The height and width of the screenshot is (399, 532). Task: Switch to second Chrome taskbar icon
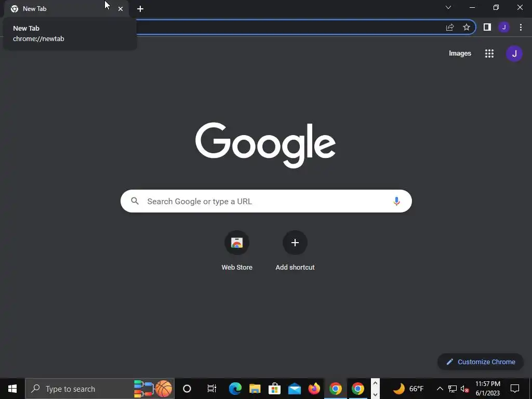coord(357,389)
